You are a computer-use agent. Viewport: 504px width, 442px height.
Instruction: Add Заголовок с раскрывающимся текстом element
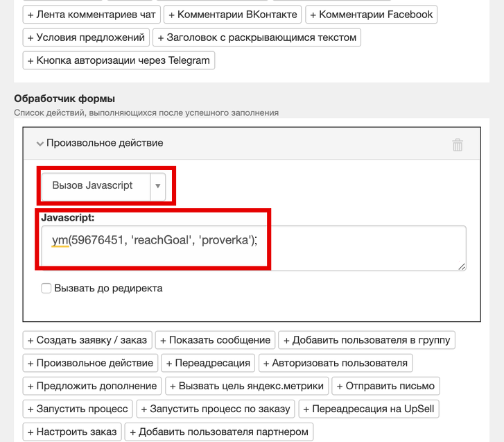(x=257, y=37)
